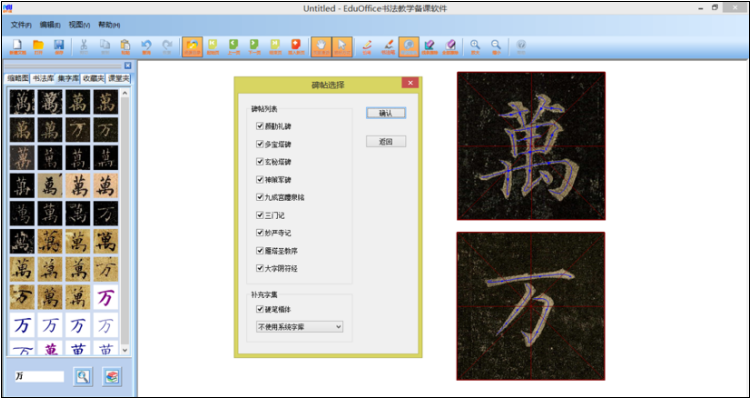Disable the 硬笔楷体 supplementary font checkbox
The width and height of the screenshot is (751, 399).
click(260, 309)
